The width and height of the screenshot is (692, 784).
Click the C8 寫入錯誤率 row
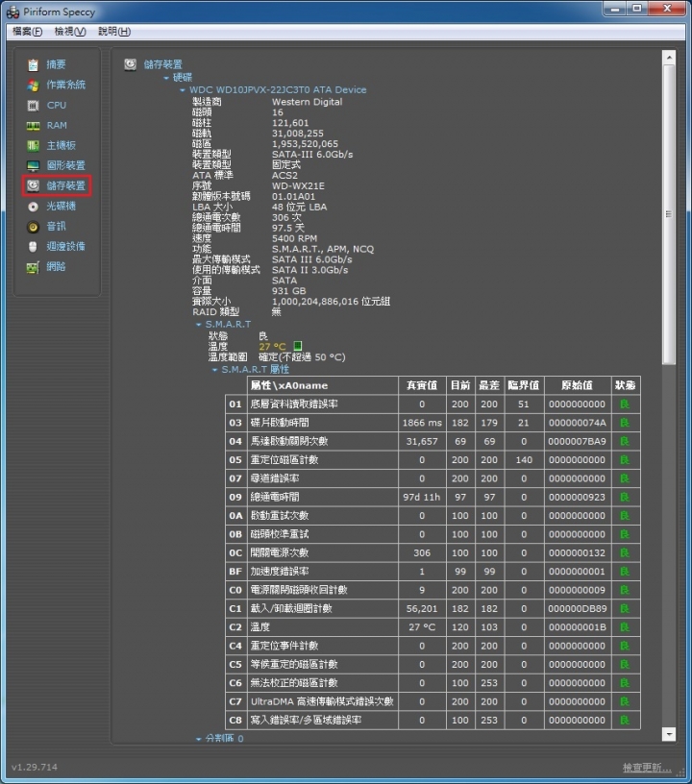point(433,720)
